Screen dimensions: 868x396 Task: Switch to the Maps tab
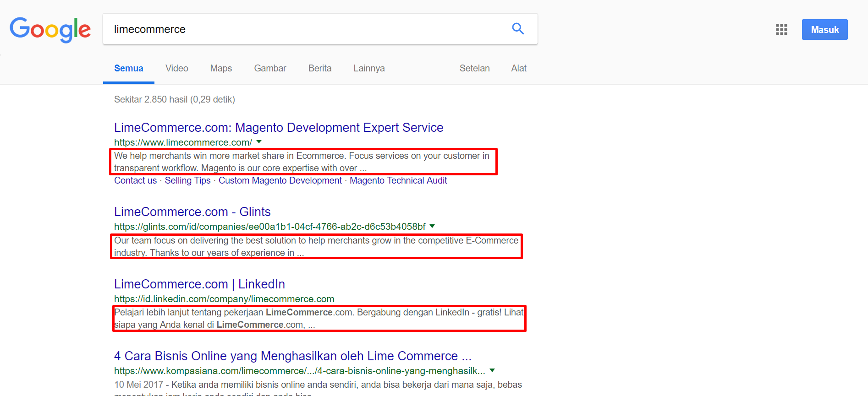(x=221, y=68)
